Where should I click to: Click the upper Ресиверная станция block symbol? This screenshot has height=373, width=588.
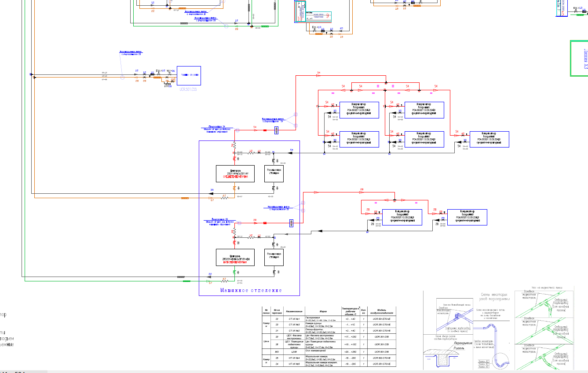tap(274, 173)
